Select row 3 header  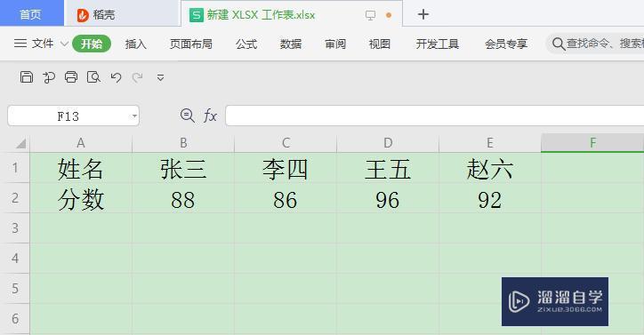15,227
